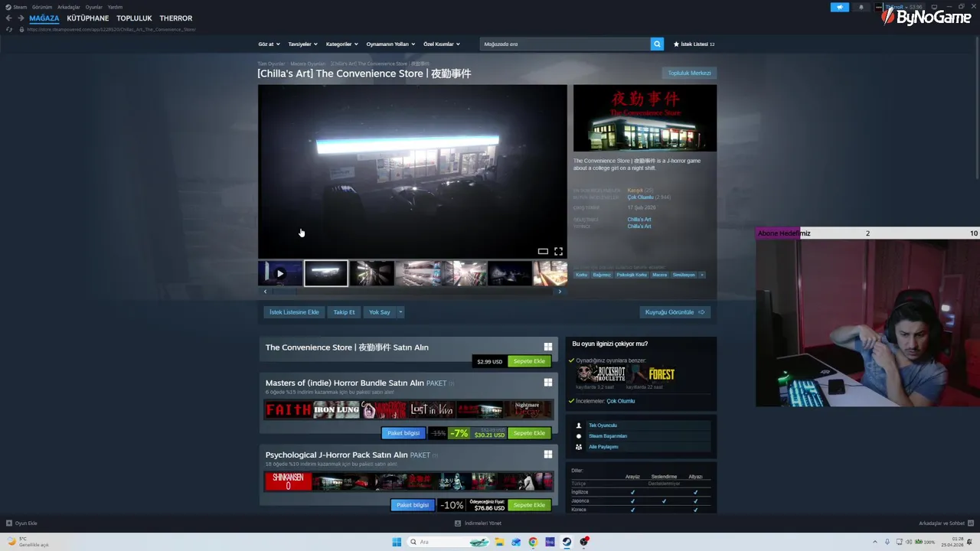980x551 pixels.
Task: Open Arkadaşlar ve Sohbet panel
Action: click(x=946, y=523)
